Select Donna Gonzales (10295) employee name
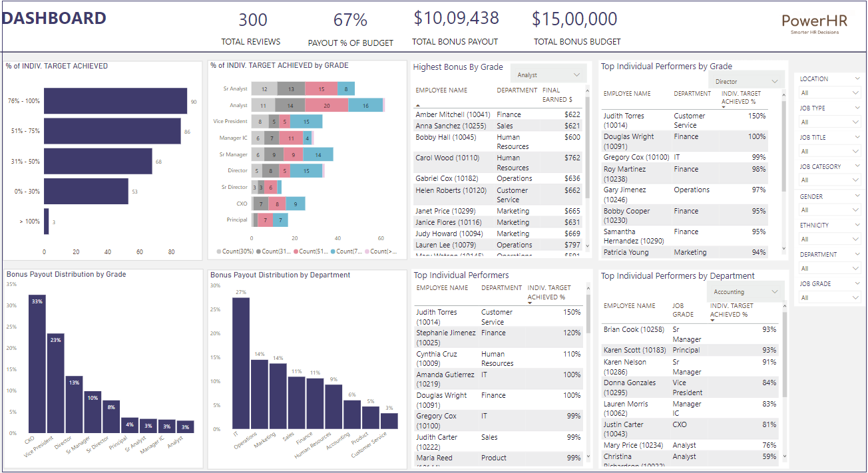The height and width of the screenshot is (473, 868). pyautogui.click(x=630, y=387)
